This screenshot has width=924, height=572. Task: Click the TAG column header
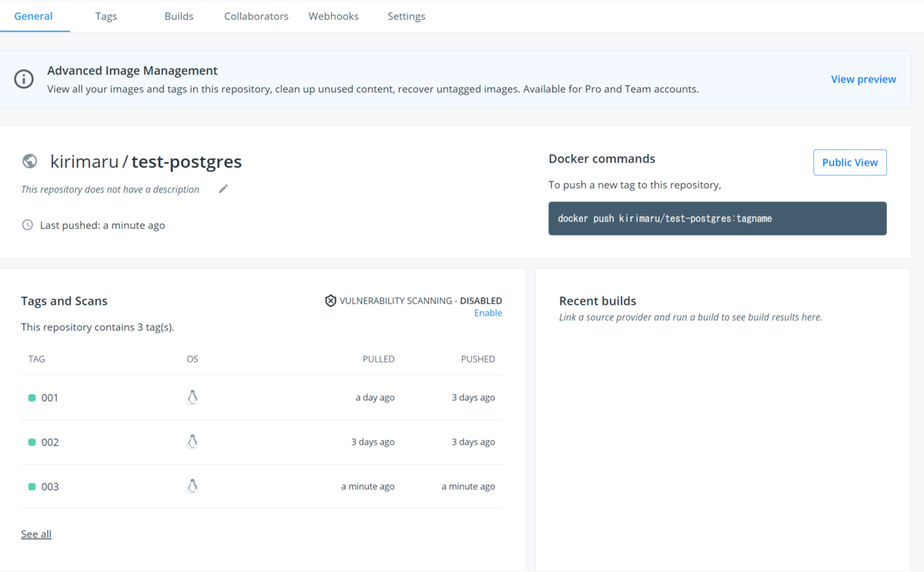36,359
